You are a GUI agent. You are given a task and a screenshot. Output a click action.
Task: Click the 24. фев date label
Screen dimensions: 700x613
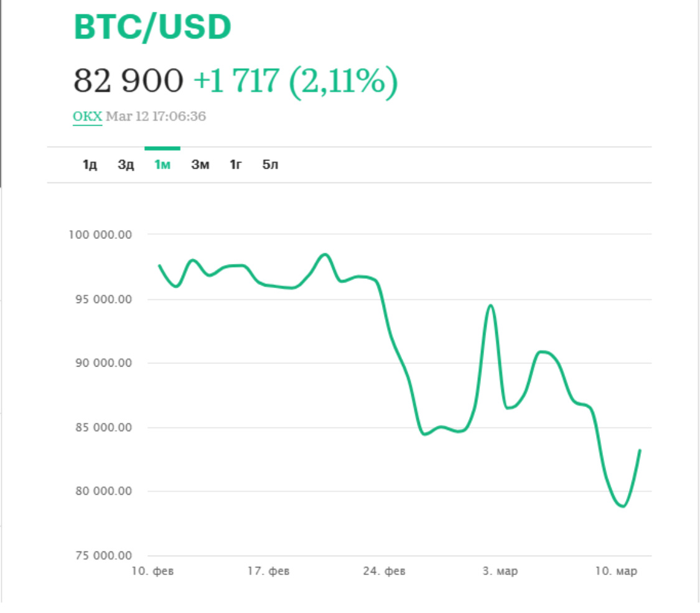[384, 571]
